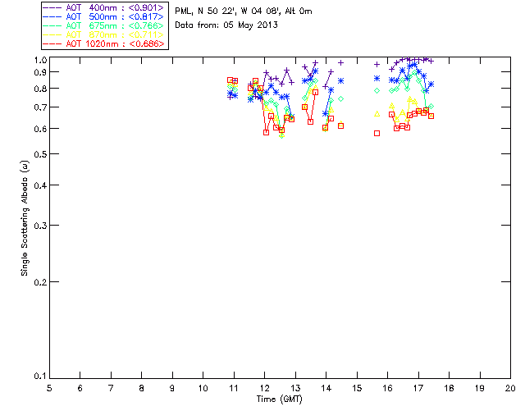The image size is (525, 420).
Task: Click the 12 tick label on time axis
Action: (x=264, y=388)
